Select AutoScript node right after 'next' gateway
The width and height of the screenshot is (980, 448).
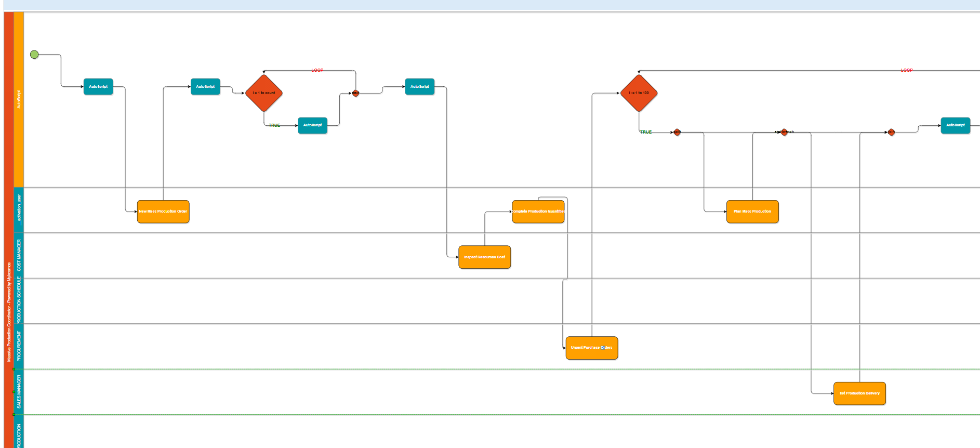coord(420,87)
